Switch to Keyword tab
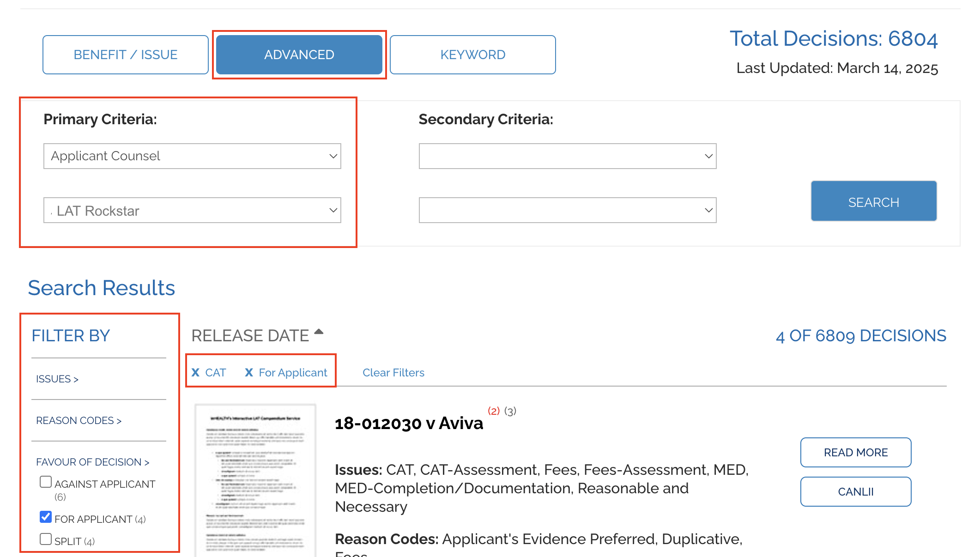Image resolution: width=980 pixels, height=557 pixels. pyautogui.click(x=473, y=54)
